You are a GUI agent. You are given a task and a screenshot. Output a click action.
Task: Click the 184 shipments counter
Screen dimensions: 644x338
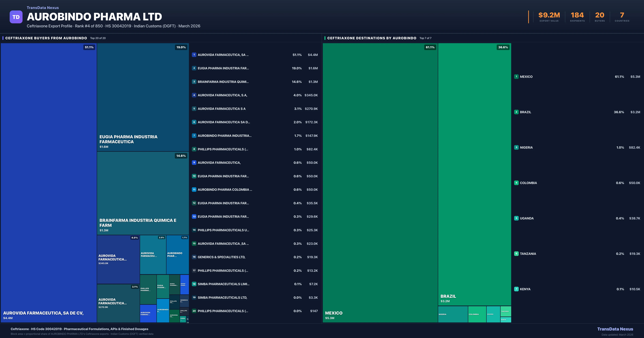577,15
